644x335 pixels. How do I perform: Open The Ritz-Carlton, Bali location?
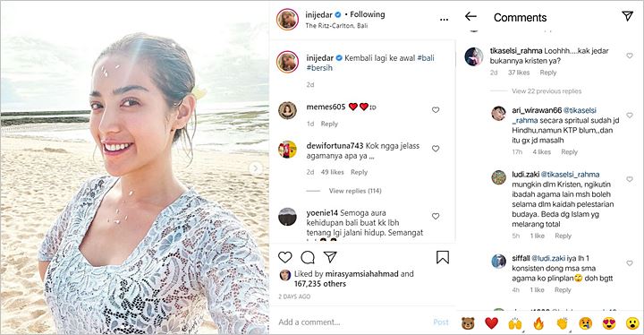coord(336,25)
